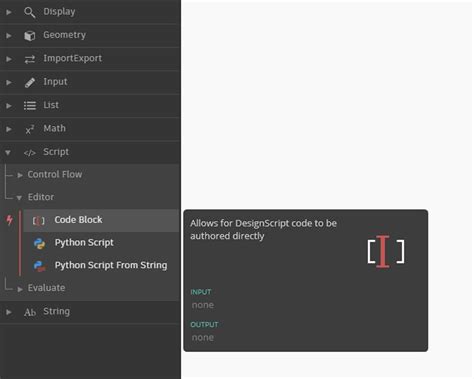Click the Input pencil icon

[x=30, y=82]
